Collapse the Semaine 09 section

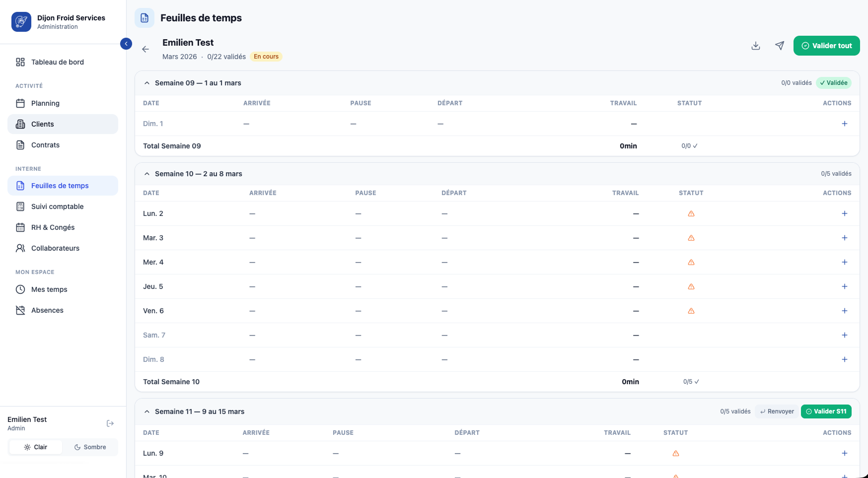[147, 83]
